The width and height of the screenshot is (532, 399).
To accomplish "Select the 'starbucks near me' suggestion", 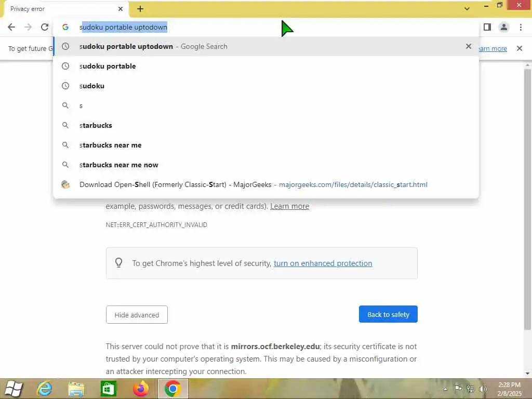I will (266, 145).
